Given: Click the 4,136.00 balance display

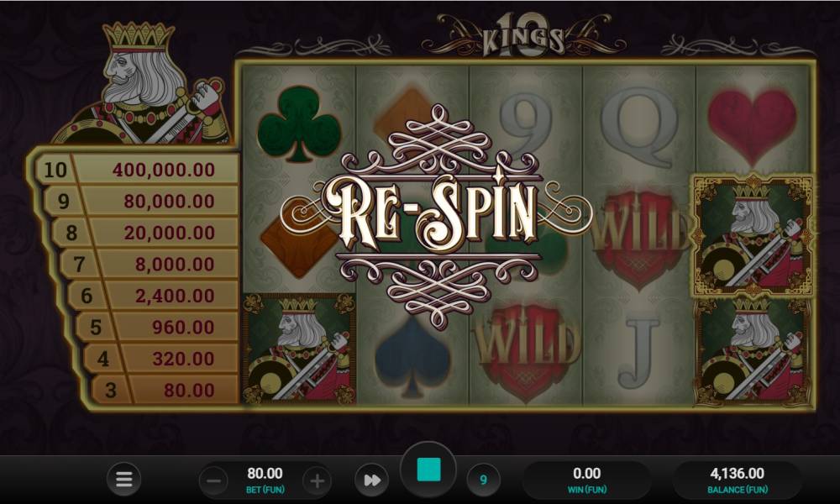Looking at the screenshot, I should [738, 480].
